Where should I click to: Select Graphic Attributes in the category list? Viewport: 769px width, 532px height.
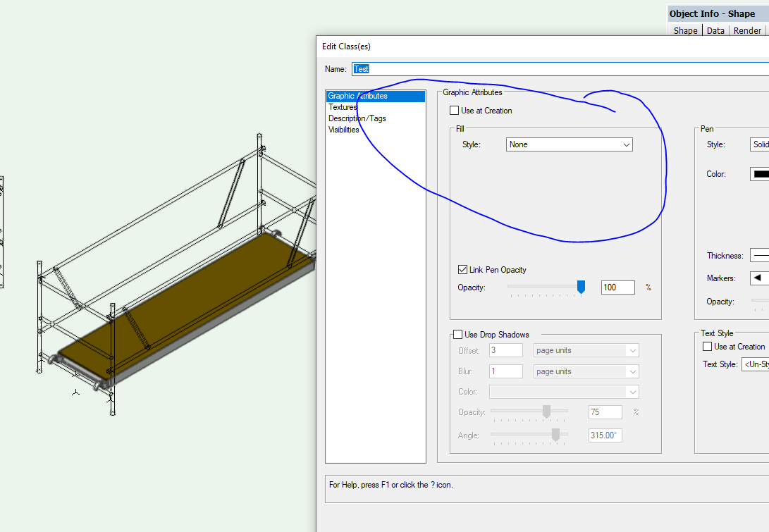pyautogui.click(x=358, y=96)
